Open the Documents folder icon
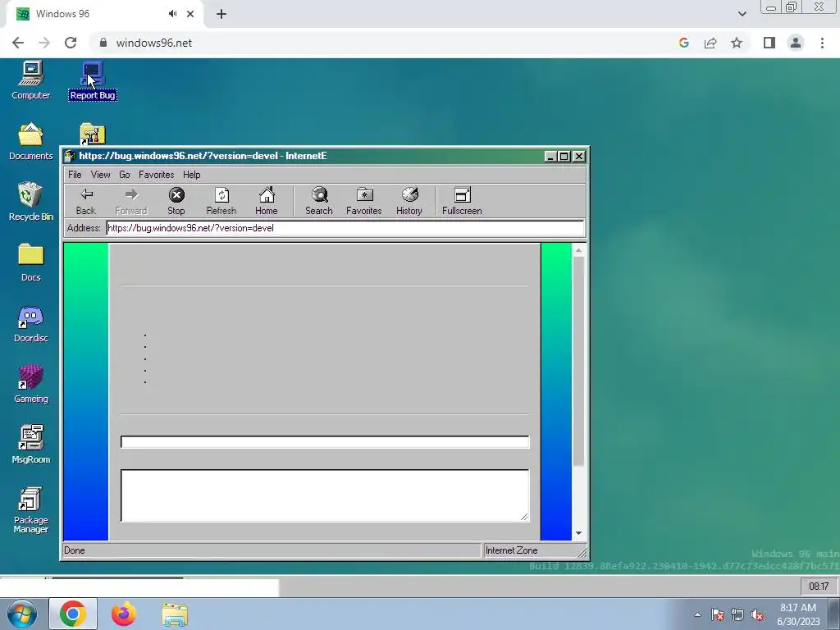This screenshot has height=630, width=840. click(x=30, y=141)
